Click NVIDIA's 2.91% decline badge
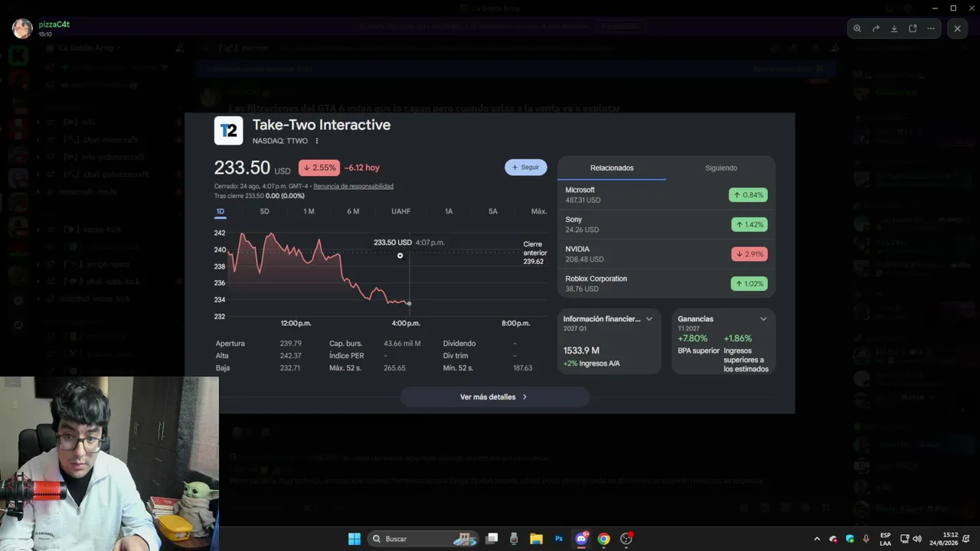 [x=750, y=254]
